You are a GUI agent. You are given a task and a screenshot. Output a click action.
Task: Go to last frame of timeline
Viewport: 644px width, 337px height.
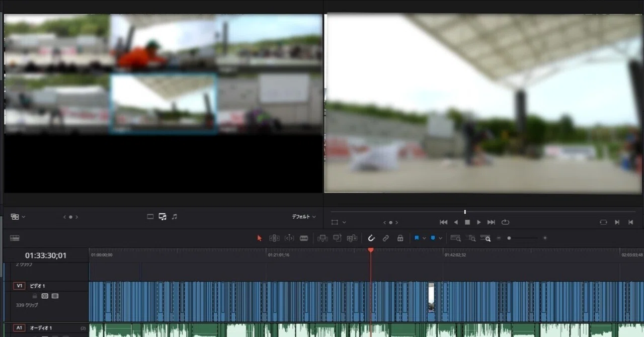click(x=491, y=222)
